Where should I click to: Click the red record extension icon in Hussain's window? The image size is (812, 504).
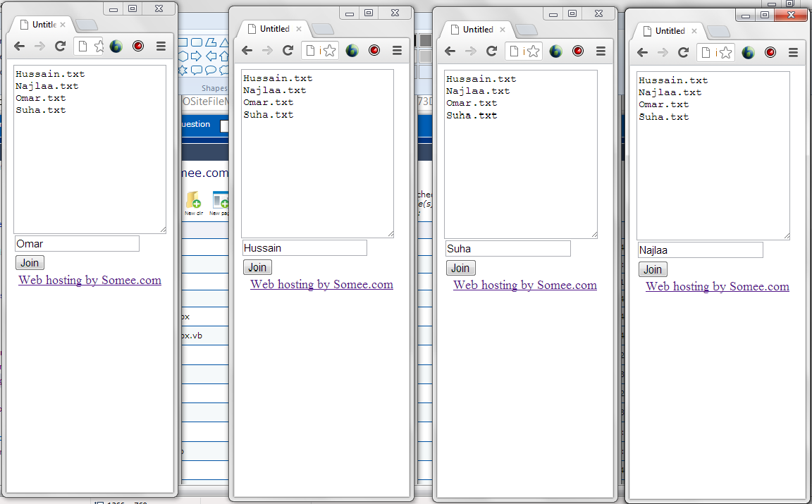(374, 51)
